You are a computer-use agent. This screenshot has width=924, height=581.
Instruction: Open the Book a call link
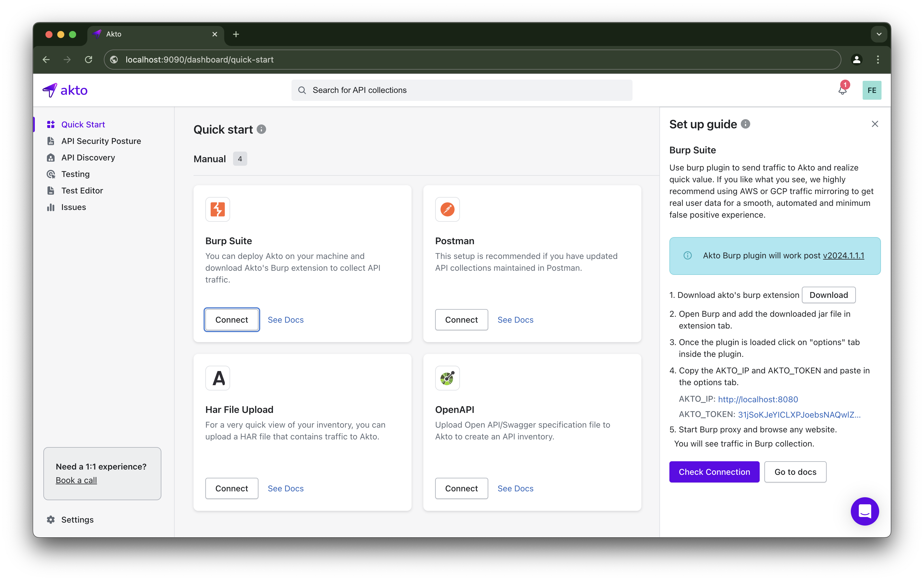point(76,480)
